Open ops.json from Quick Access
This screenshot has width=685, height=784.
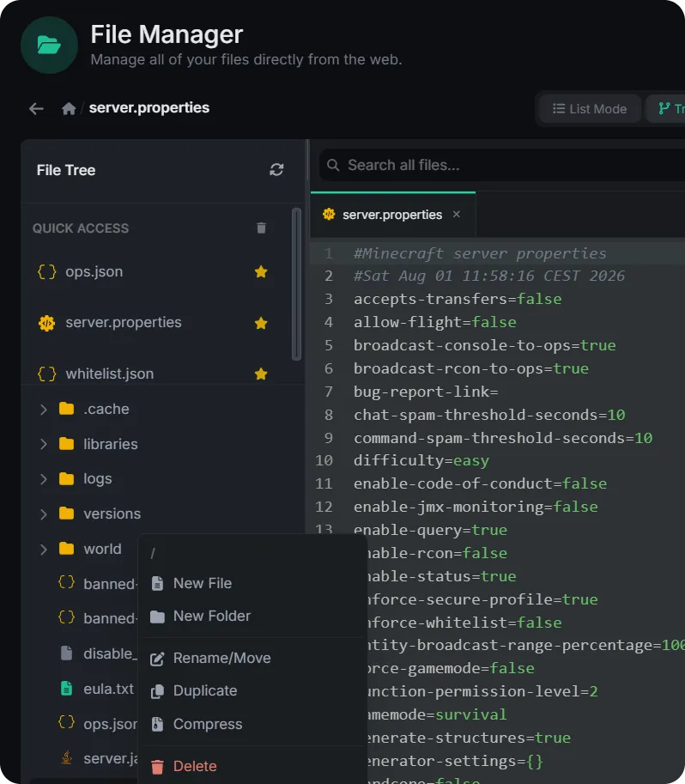[94, 271]
